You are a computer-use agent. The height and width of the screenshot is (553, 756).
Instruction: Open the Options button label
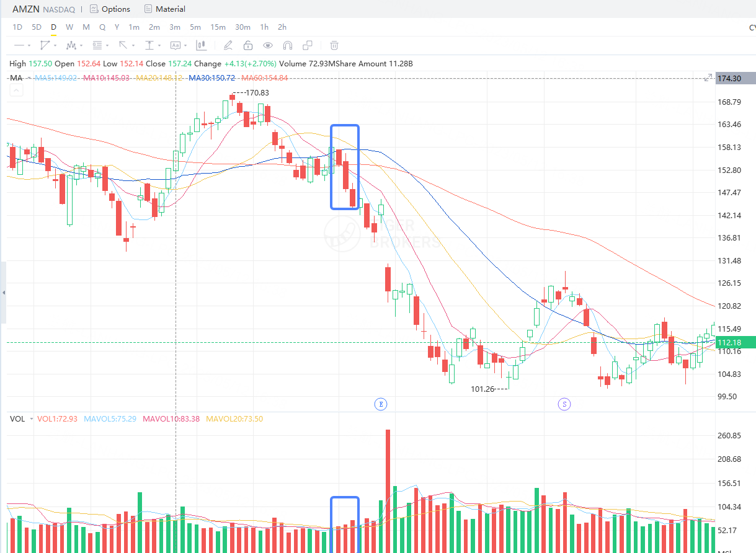pyautogui.click(x=116, y=9)
